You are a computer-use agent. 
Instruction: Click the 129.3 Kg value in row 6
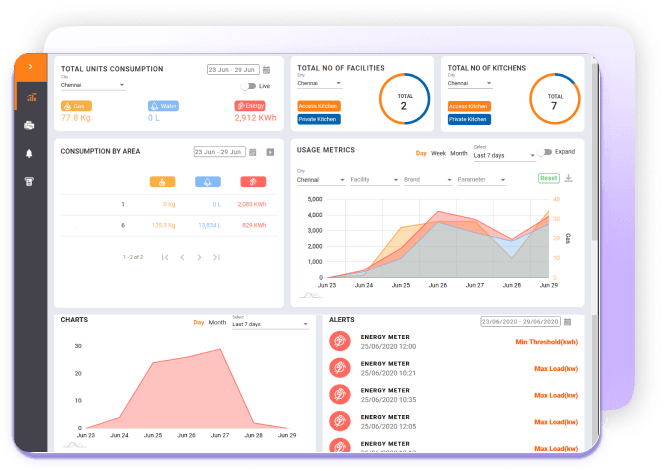[163, 226]
